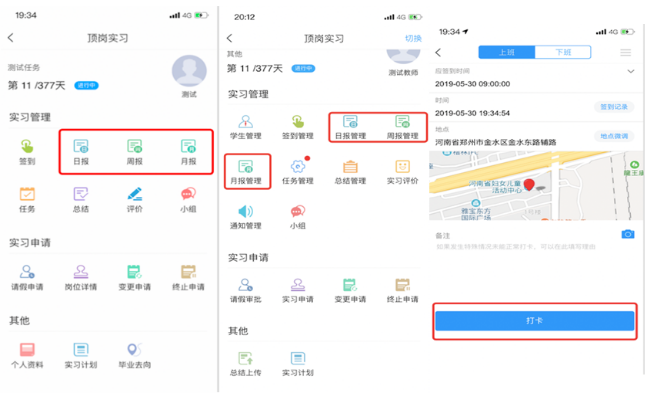Open 月报管理
647x394 pixels.
pyautogui.click(x=246, y=172)
